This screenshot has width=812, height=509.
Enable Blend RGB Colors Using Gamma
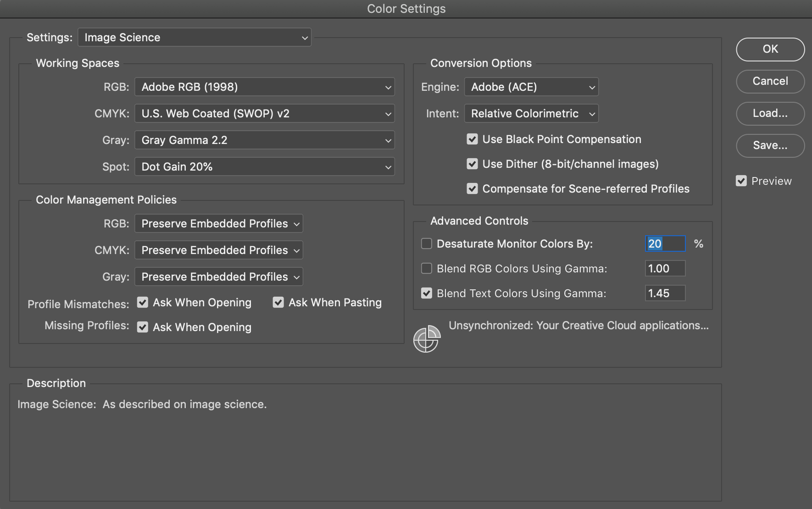coord(426,268)
